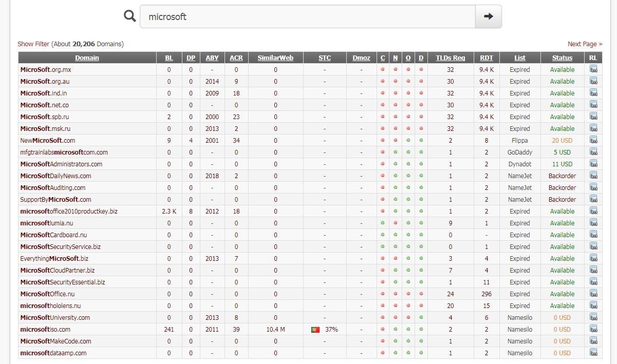Click the 5 USD GoDaddy price
This screenshot has height=364, width=617.
tap(563, 152)
